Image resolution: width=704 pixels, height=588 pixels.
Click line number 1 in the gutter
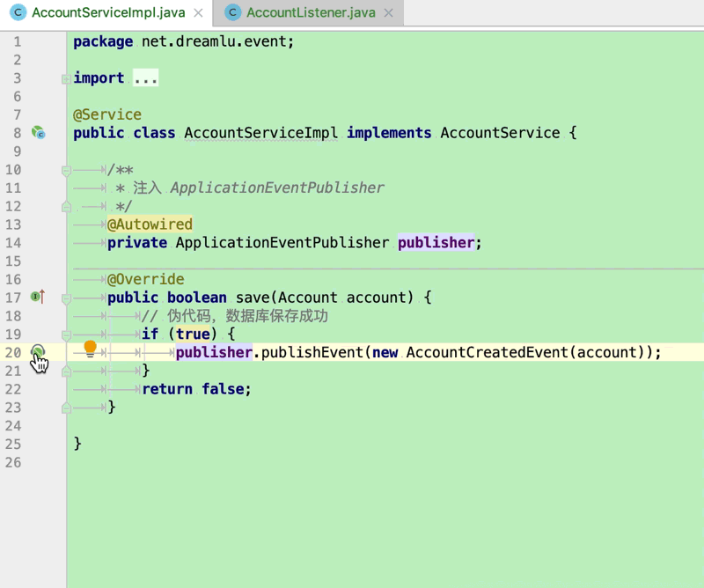(17, 41)
